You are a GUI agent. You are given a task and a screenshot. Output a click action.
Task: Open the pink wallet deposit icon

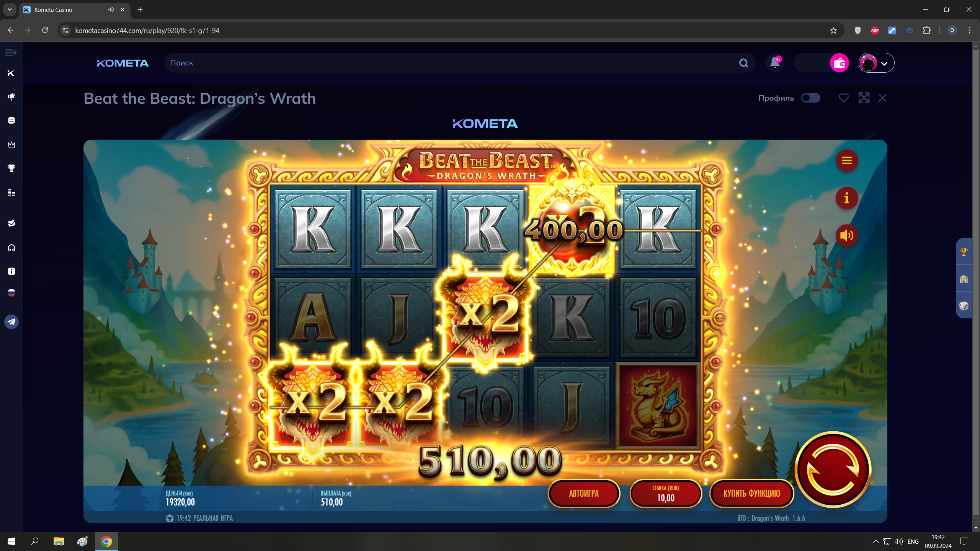coord(839,63)
